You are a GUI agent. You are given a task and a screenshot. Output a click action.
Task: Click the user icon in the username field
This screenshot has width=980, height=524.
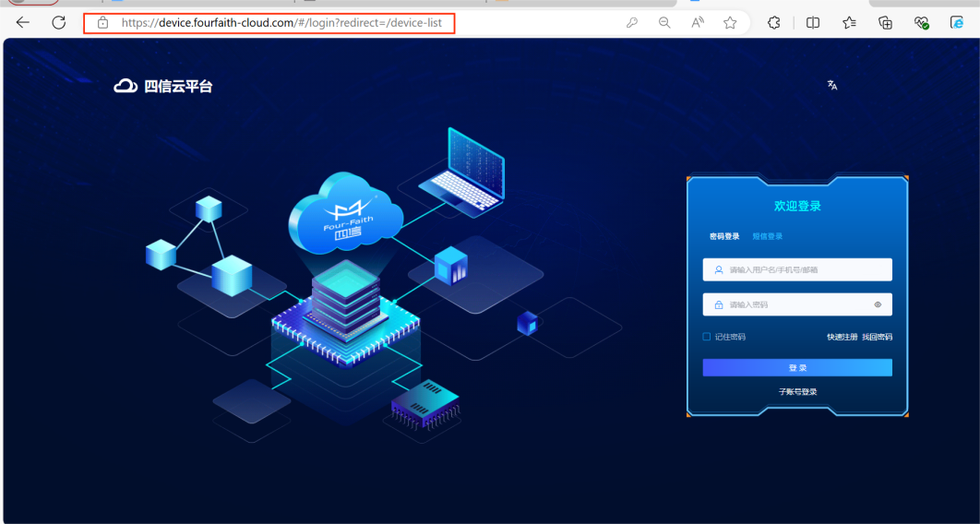(x=719, y=269)
